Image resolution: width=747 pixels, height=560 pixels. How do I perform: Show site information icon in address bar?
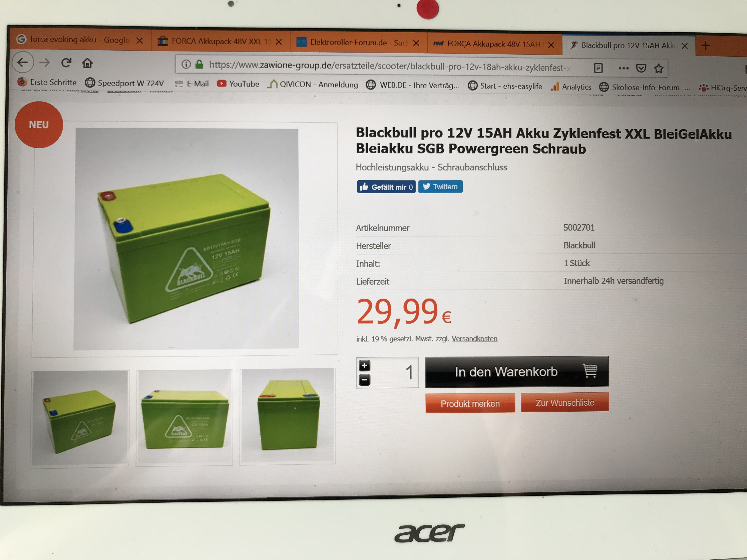tap(186, 64)
